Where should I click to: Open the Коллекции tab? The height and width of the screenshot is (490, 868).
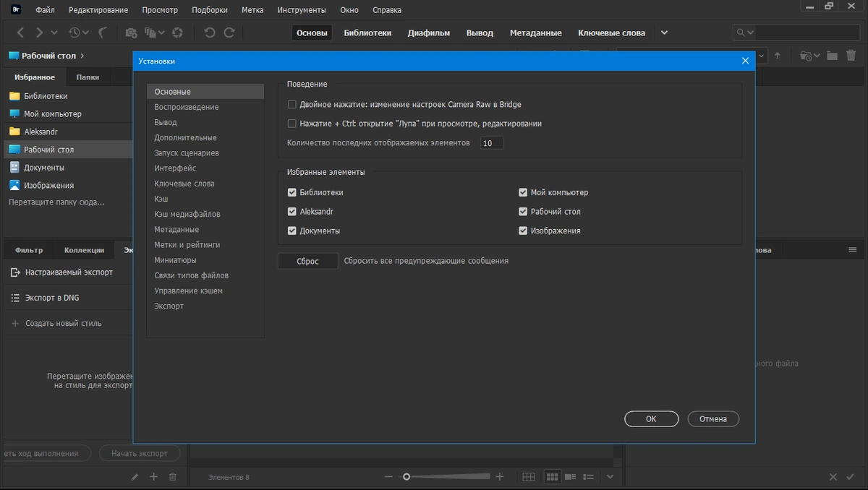click(84, 250)
